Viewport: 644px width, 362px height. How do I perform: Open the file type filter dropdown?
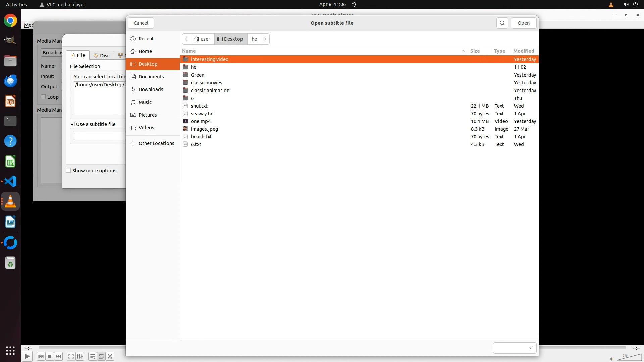click(515, 348)
